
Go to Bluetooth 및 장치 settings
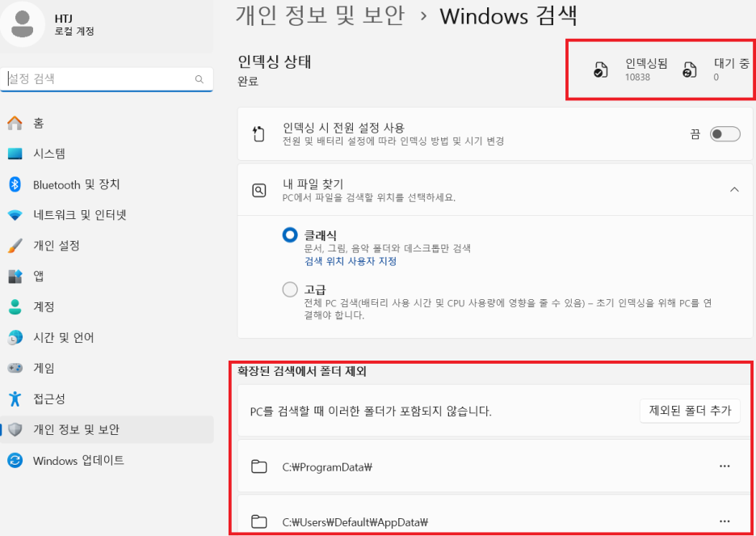[107, 184]
